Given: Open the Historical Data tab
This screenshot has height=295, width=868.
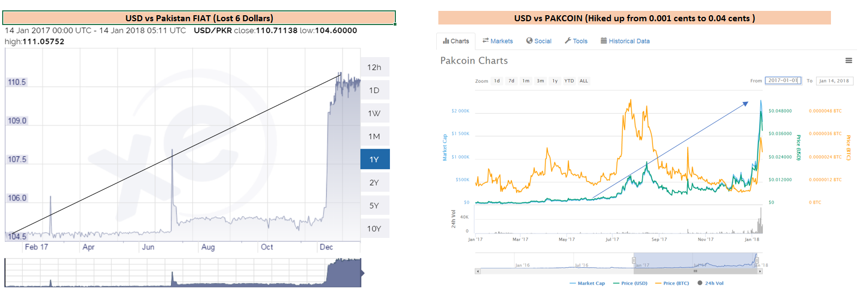Looking at the screenshot, I should click(x=625, y=41).
